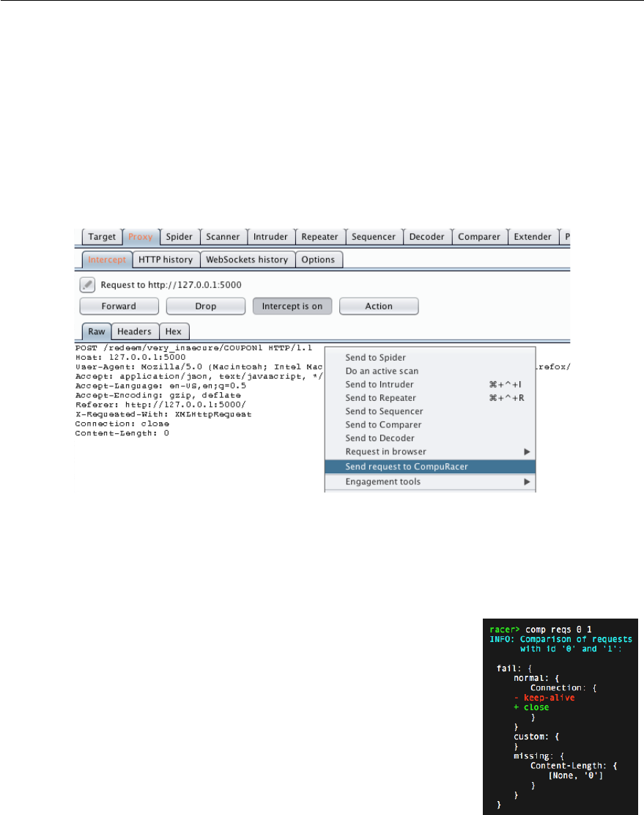Choose Send to Intruder

coord(430,385)
